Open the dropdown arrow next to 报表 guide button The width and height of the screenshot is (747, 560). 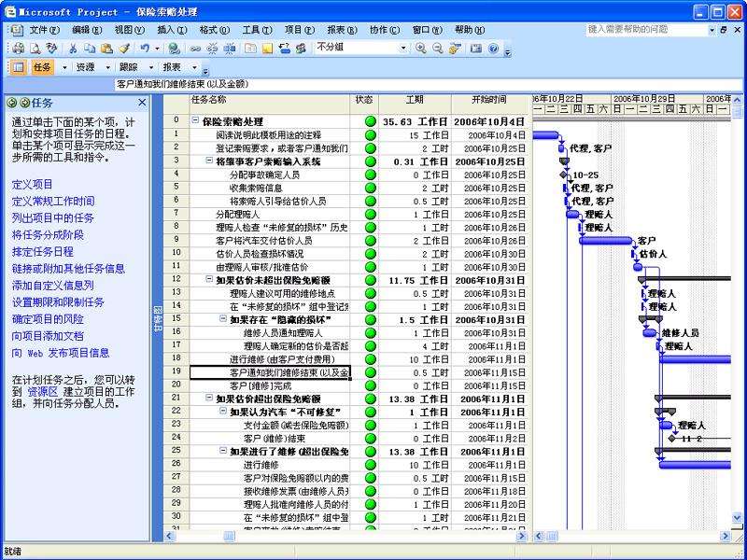pos(194,67)
